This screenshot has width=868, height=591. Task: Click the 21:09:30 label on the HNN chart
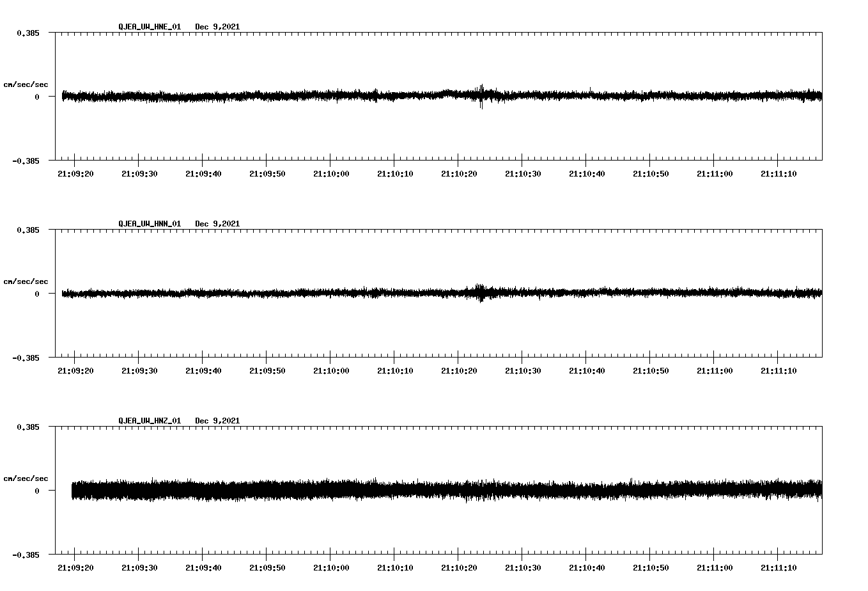click(139, 371)
